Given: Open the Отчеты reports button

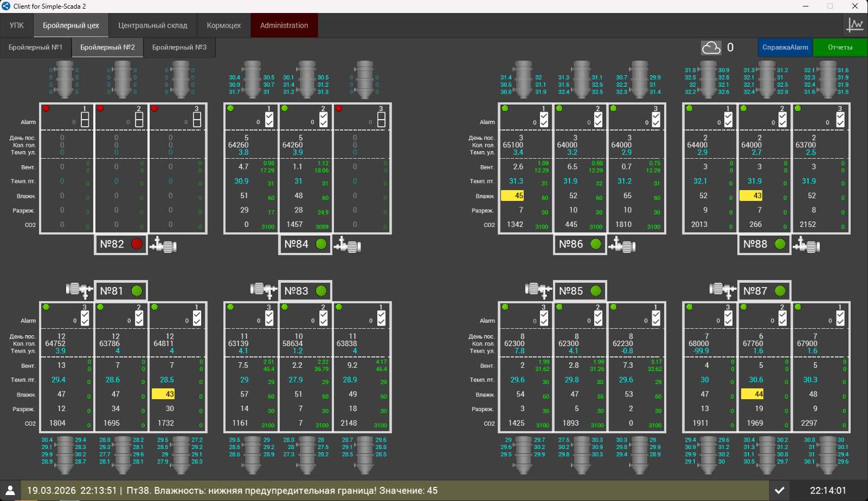Looking at the screenshot, I should point(840,47).
